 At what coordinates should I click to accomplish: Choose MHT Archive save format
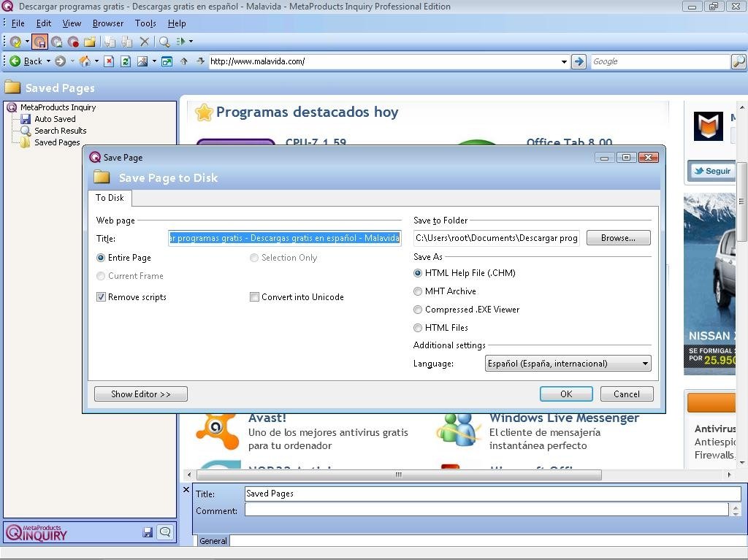pyautogui.click(x=417, y=291)
